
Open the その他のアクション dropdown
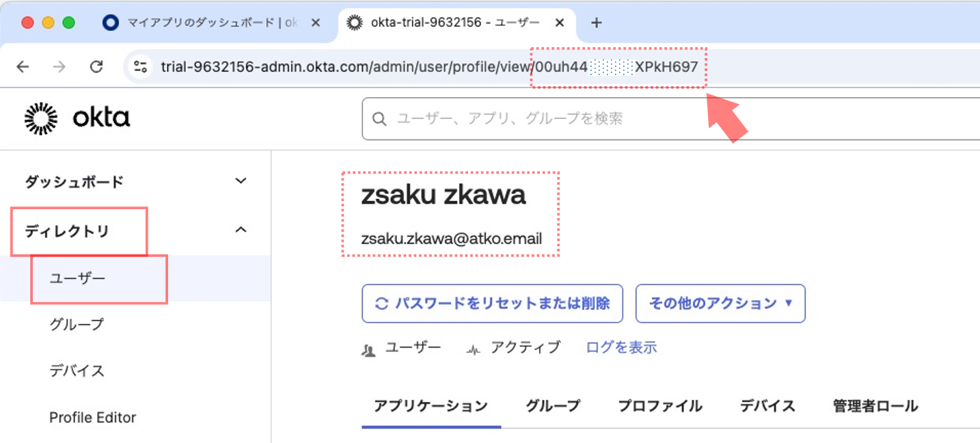pos(720,304)
